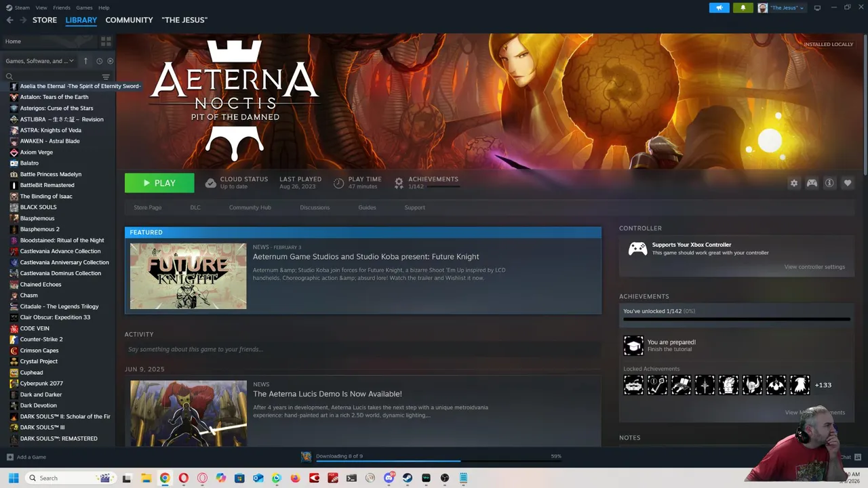Go to the STORE tab
The height and width of the screenshot is (488, 868).
click(45, 20)
